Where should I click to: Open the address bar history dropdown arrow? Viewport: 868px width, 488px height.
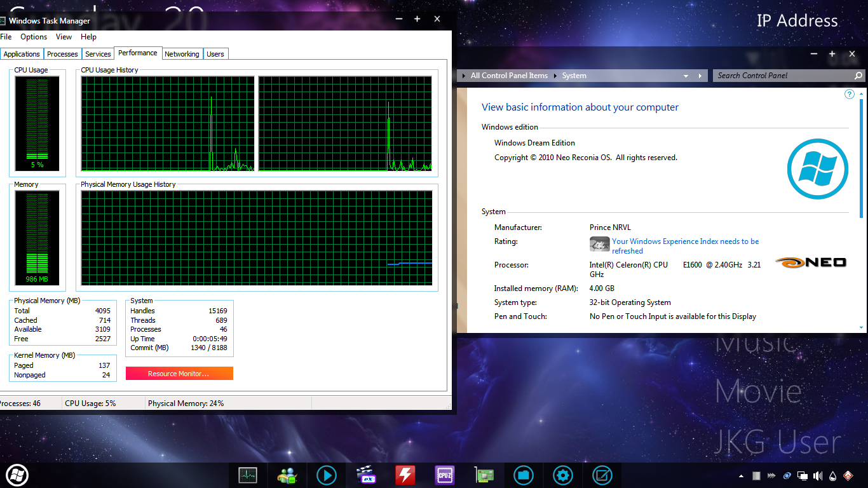point(686,76)
